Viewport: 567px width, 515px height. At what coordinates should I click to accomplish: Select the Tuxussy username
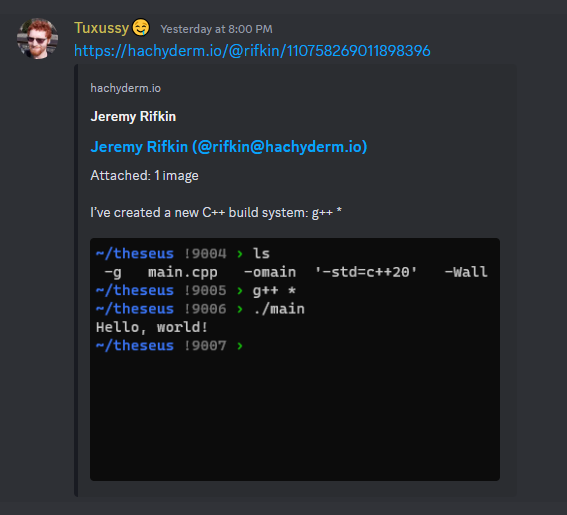click(101, 28)
